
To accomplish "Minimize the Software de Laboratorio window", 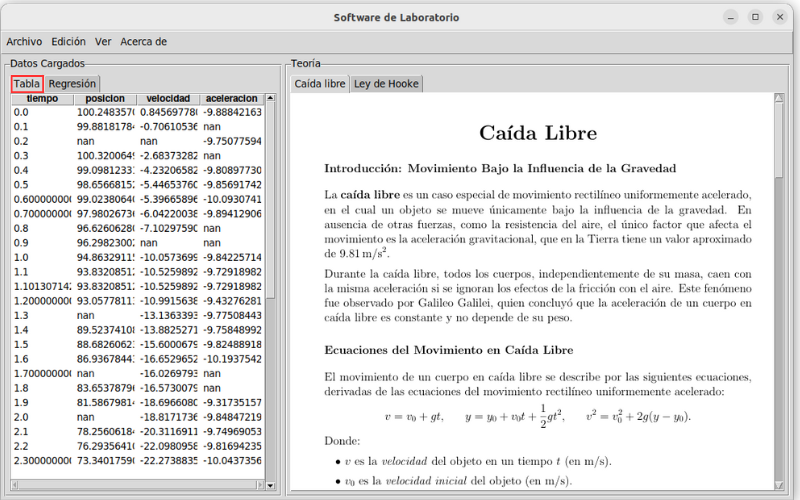I will coord(731,17).
